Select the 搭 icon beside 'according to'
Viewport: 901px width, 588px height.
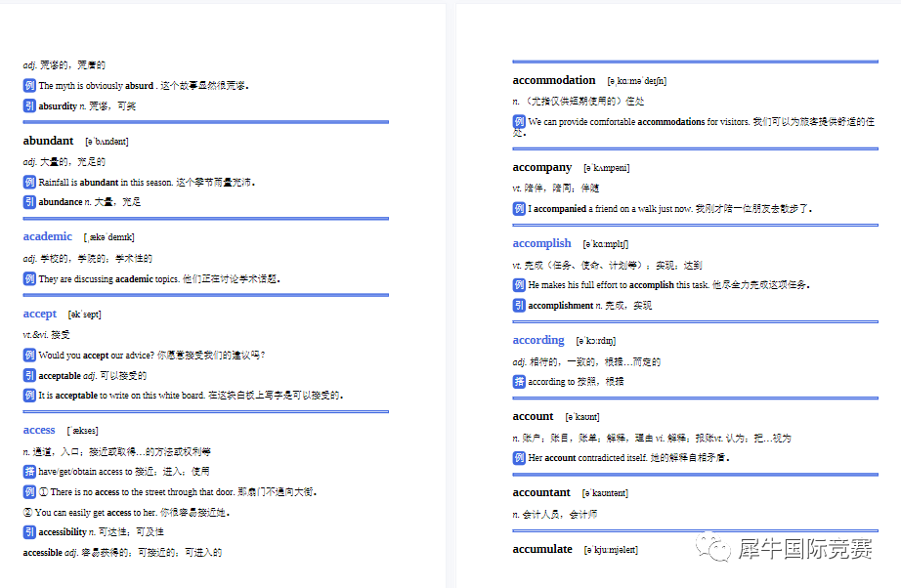click(519, 382)
